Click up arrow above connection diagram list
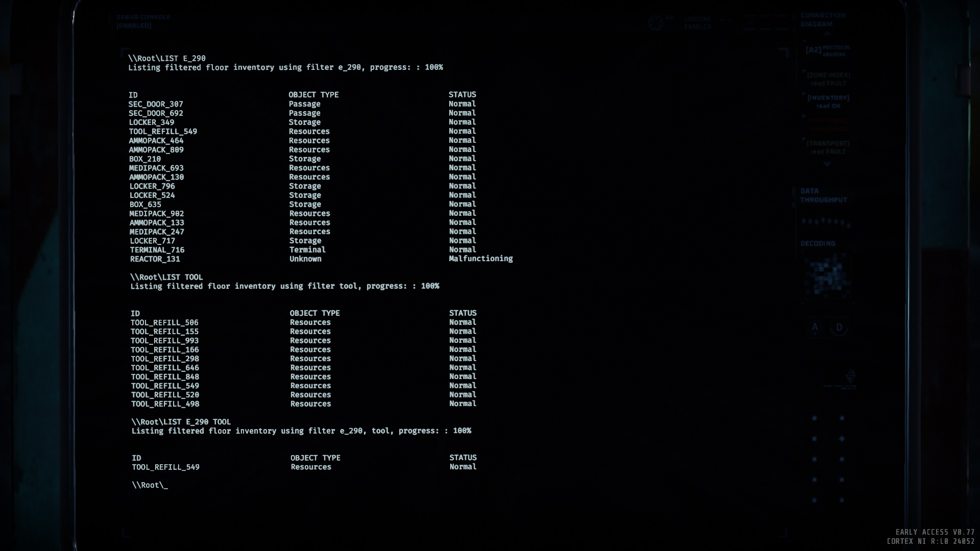Screen dimensions: 980x551 (827, 34)
